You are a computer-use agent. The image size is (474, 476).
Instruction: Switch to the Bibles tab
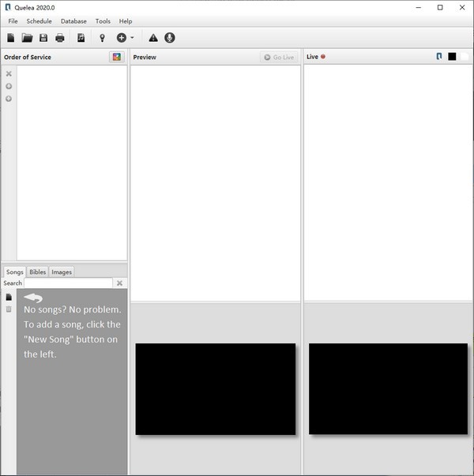(37, 272)
